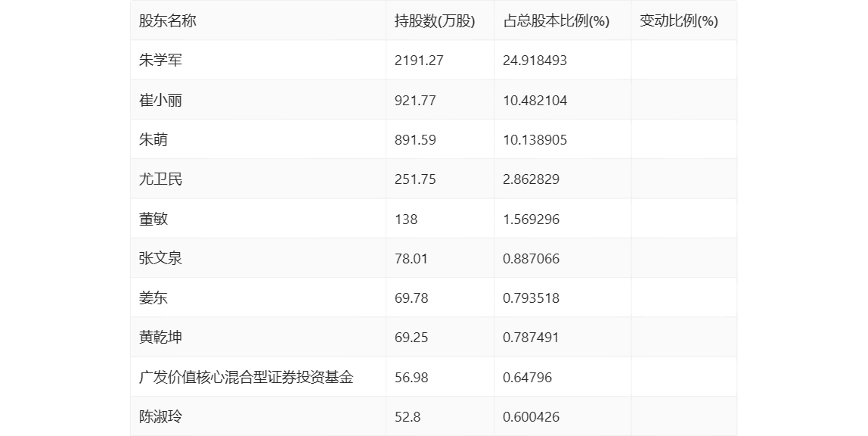Click the percentage 2.862829

coord(531,179)
